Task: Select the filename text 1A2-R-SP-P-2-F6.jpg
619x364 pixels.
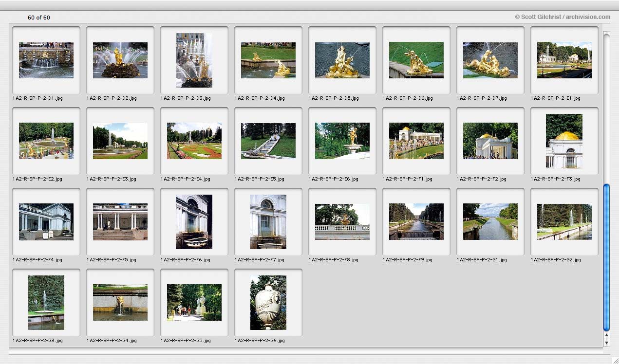Action: coord(186,260)
